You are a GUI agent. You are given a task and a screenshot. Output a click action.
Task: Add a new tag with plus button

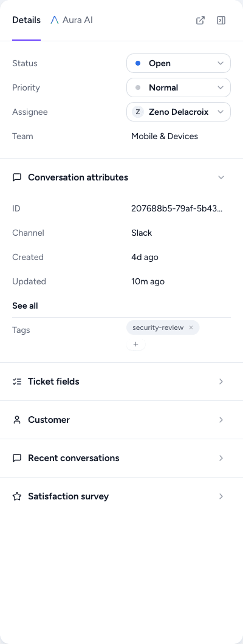coord(136,344)
